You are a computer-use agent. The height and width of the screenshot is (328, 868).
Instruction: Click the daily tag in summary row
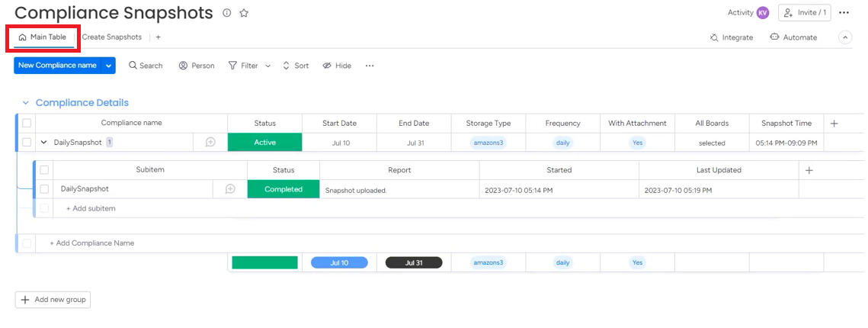click(562, 262)
